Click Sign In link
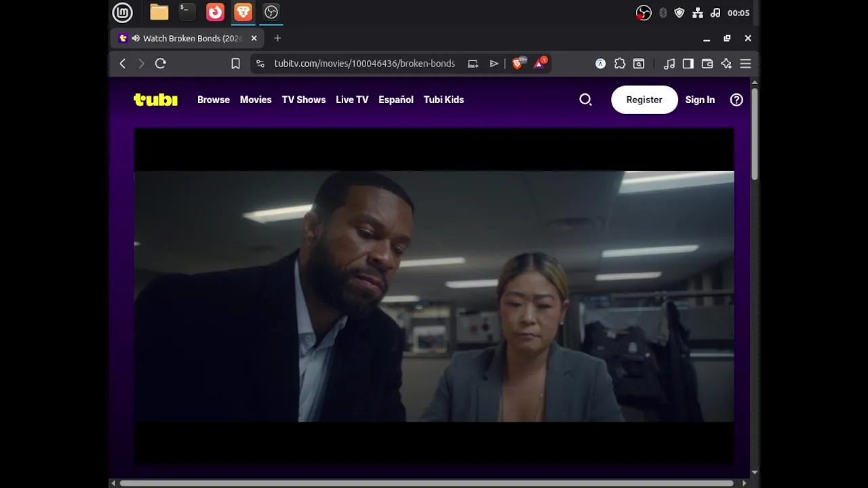Image resolution: width=868 pixels, height=488 pixels. point(700,100)
